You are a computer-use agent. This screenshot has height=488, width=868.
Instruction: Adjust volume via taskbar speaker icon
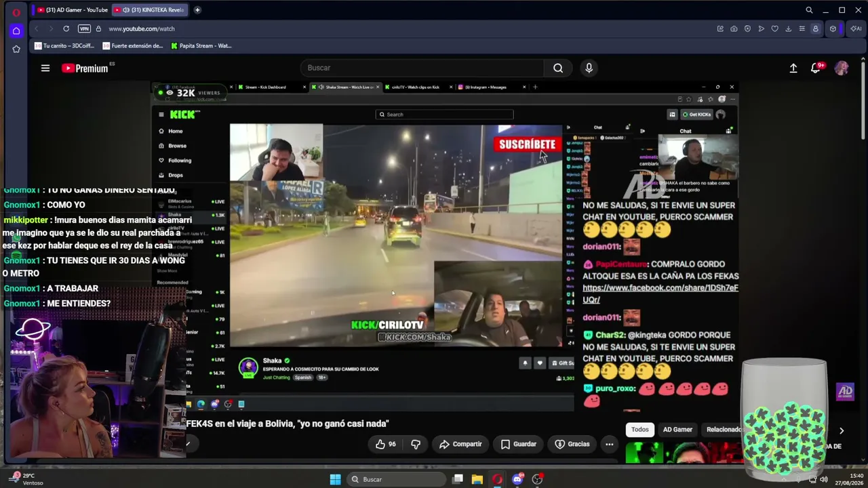point(824,479)
